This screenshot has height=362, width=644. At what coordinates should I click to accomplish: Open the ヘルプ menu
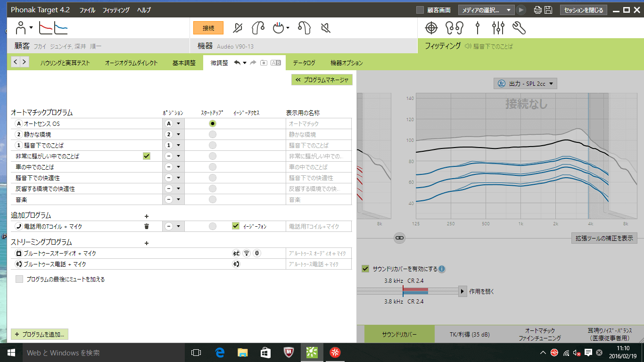coord(144,10)
